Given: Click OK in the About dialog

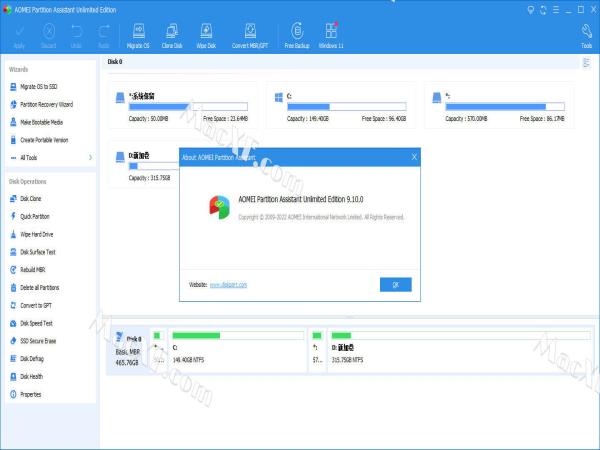Looking at the screenshot, I should click(x=396, y=285).
